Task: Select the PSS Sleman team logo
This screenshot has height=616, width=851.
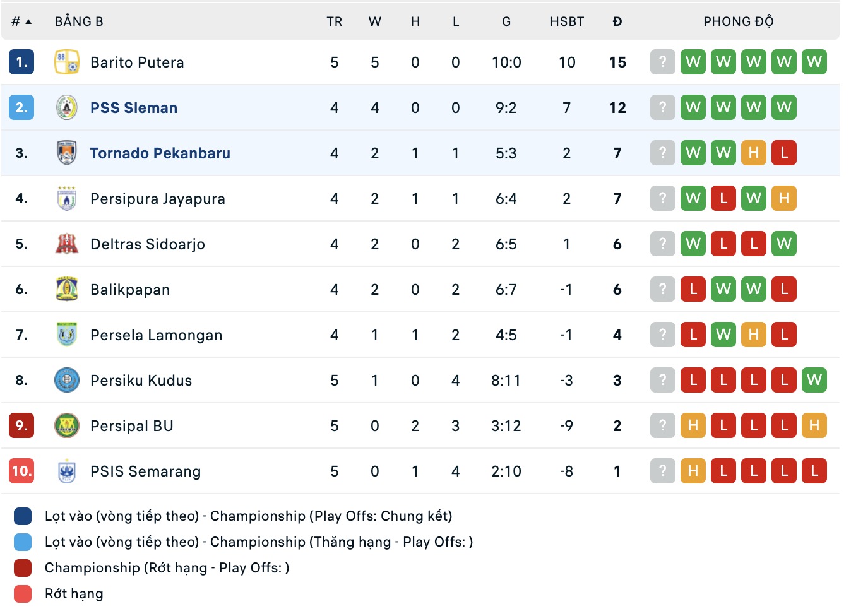Action: [x=66, y=107]
